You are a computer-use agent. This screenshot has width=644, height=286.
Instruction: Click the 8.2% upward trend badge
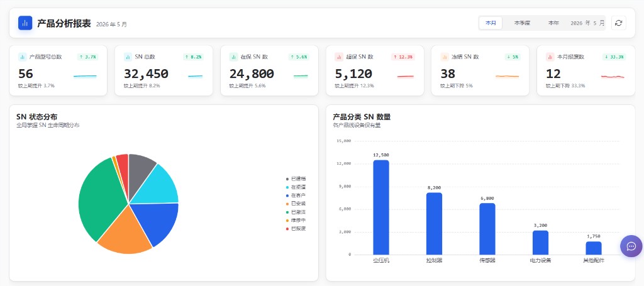[193, 57]
